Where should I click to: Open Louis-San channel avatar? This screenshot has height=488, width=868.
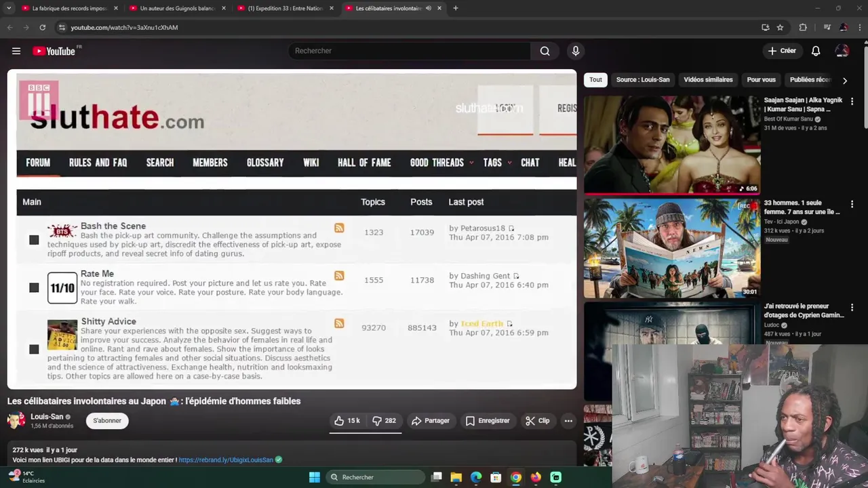[x=16, y=420]
